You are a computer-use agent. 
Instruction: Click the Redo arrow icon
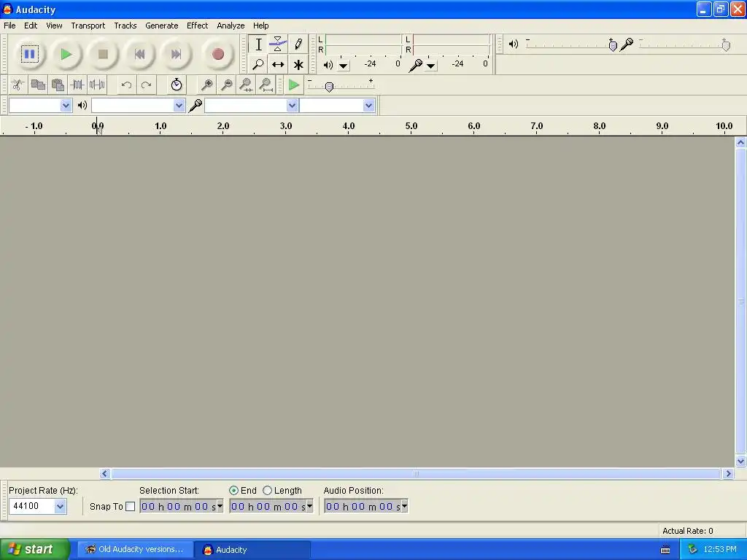146,85
